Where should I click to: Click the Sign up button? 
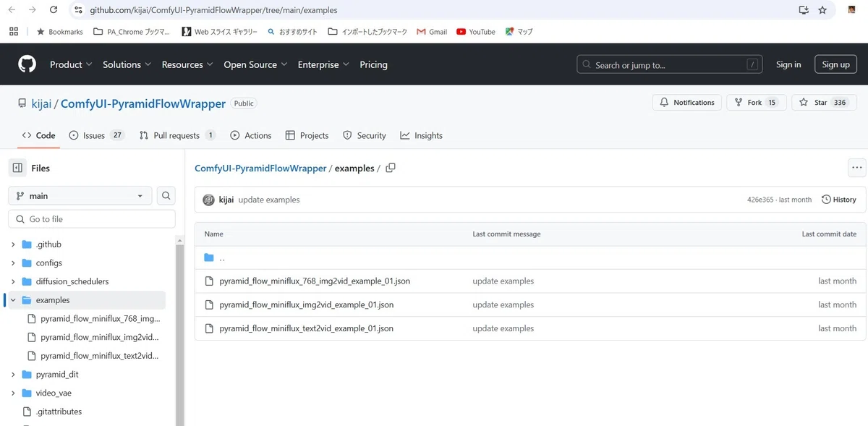(835, 64)
